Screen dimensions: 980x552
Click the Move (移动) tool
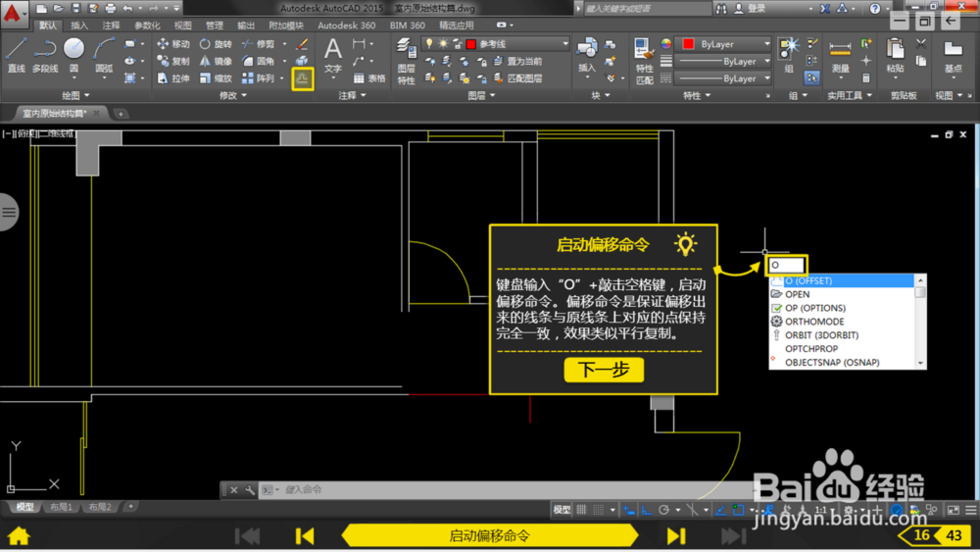point(173,44)
